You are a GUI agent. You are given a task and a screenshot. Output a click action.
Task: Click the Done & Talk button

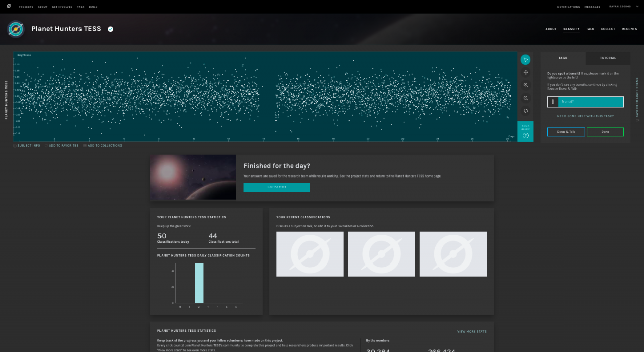[566, 132]
